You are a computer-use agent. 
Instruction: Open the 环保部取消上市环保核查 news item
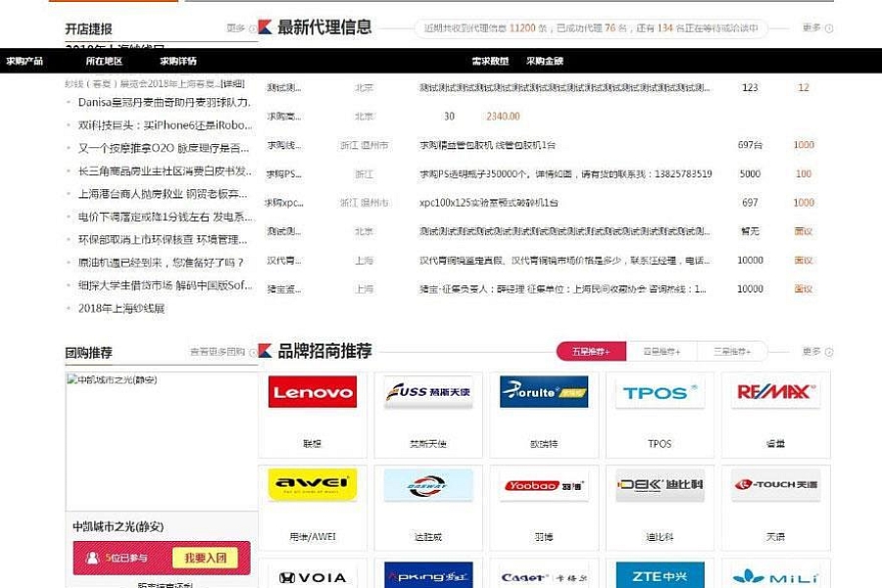[x=163, y=240]
